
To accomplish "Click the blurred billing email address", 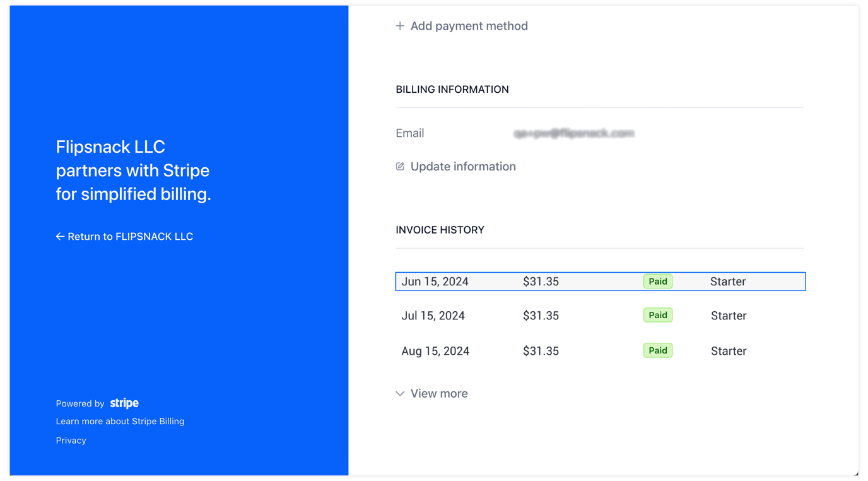I will (573, 133).
